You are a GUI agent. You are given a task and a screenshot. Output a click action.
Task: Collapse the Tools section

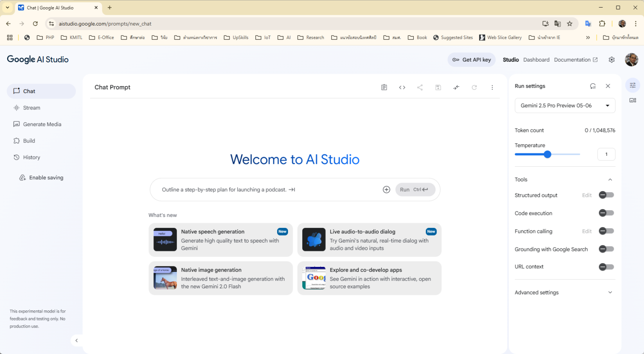coord(610,179)
